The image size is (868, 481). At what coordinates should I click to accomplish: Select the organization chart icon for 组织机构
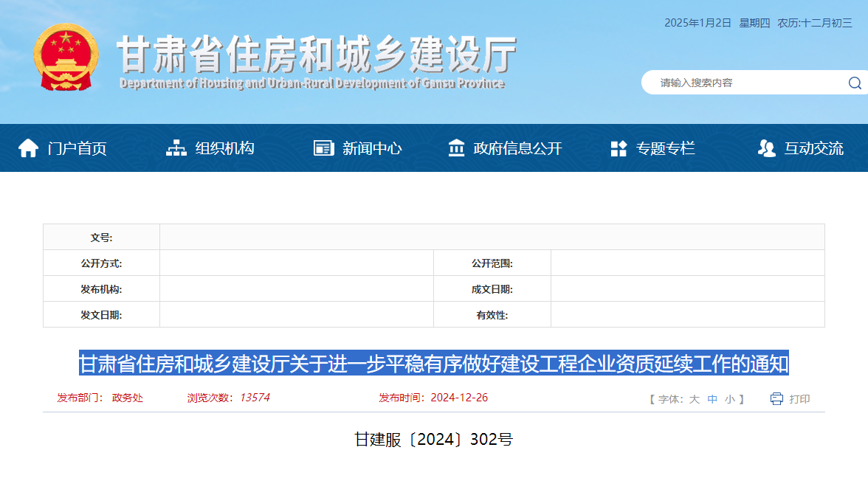click(176, 148)
